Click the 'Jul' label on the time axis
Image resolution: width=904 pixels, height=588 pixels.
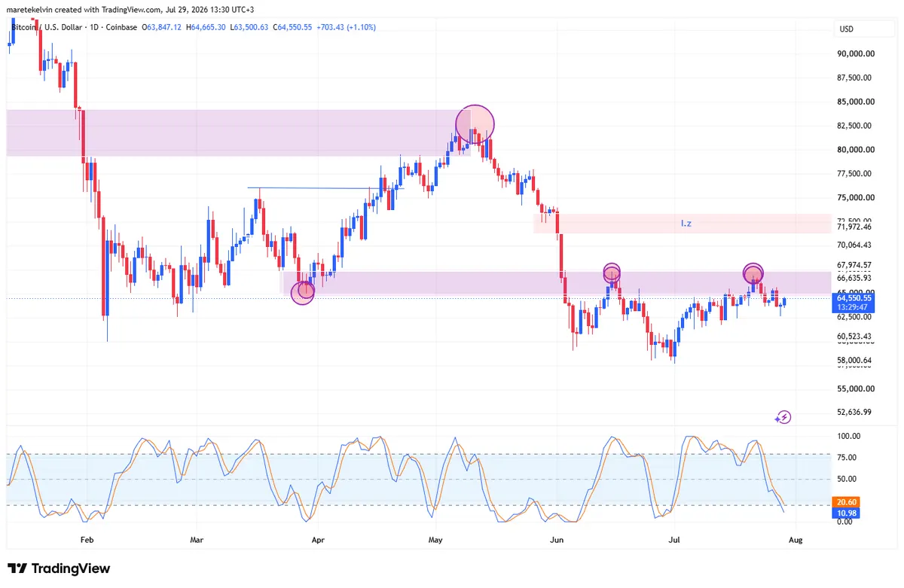click(674, 540)
